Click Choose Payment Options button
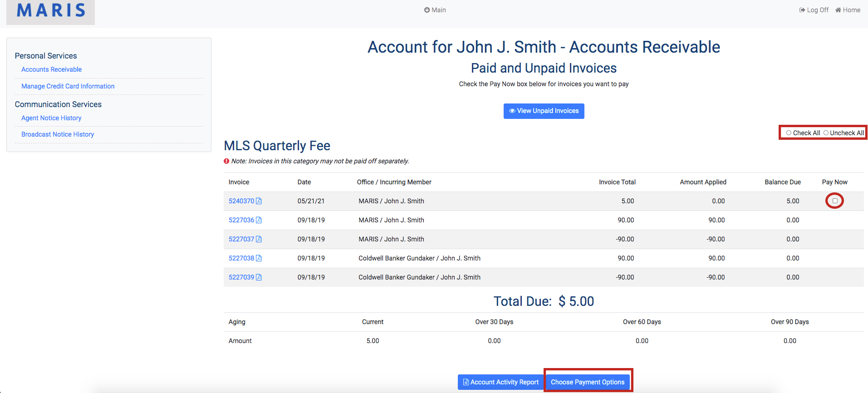Screen dimensions: 868x393 click(x=588, y=382)
